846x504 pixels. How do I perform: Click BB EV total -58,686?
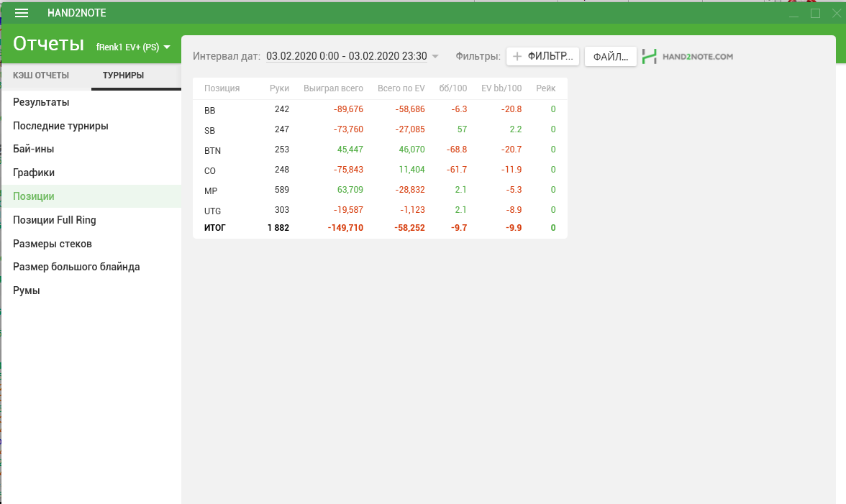tap(410, 109)
